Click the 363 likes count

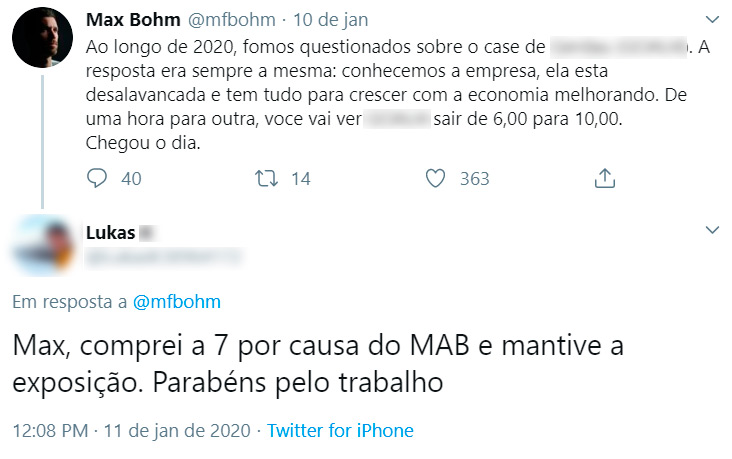click(474, 179)
